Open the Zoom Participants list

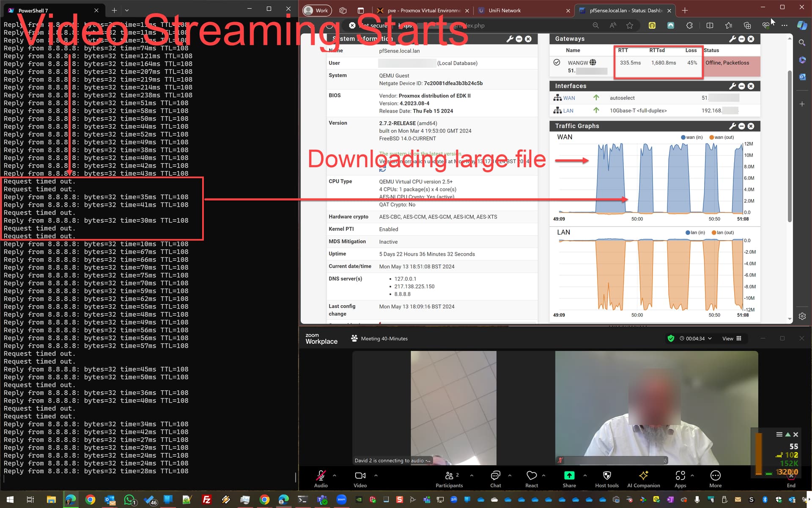click(x=449, y=476)
